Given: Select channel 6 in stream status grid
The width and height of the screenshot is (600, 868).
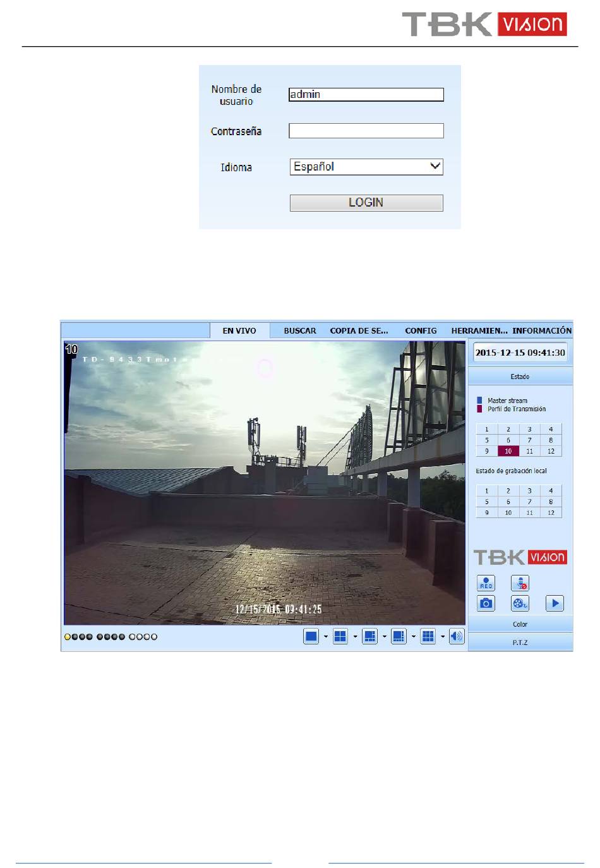Looking at the screenshot, I should [508, 440].
